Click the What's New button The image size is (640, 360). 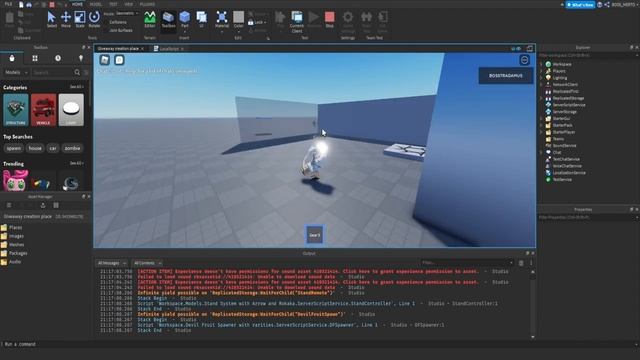[x=580, y=5]
